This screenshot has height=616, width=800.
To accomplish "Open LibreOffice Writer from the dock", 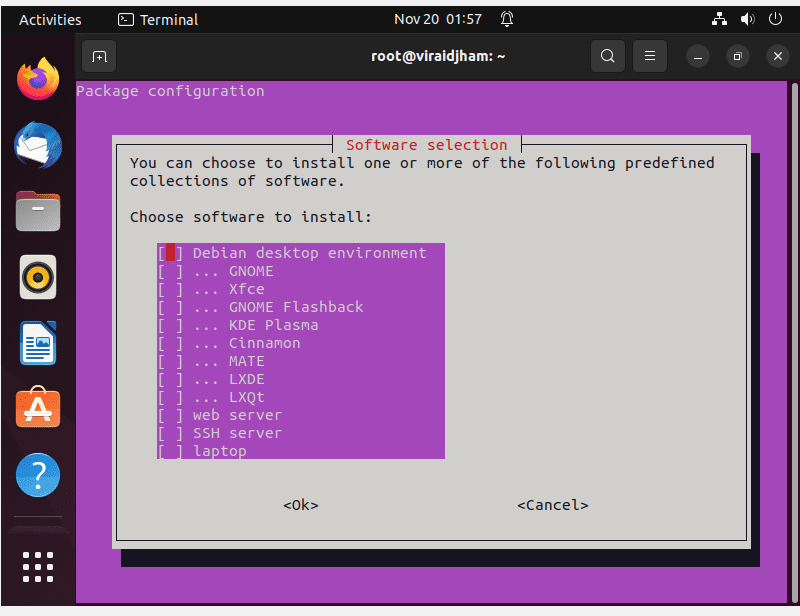I will pyautogui.click(x=38, y=343).
